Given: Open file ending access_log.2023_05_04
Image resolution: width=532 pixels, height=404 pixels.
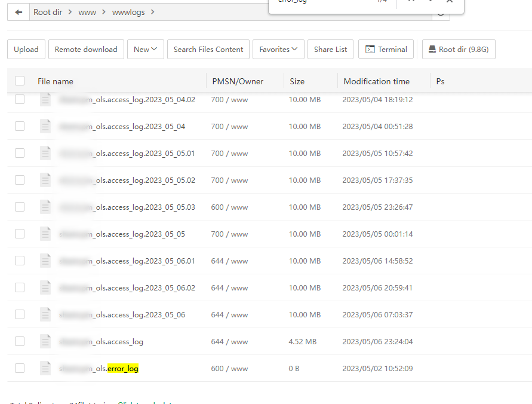Looking at the screenshot, I should [x=122, y=127].
